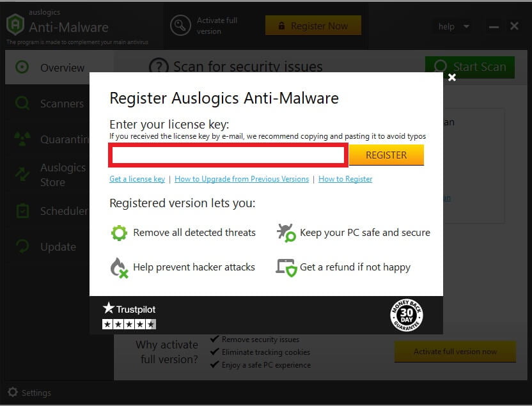Click the bug scanner Keep PC safe icon
Viewport: 532px width, 406px height.
tap(286, 233)
